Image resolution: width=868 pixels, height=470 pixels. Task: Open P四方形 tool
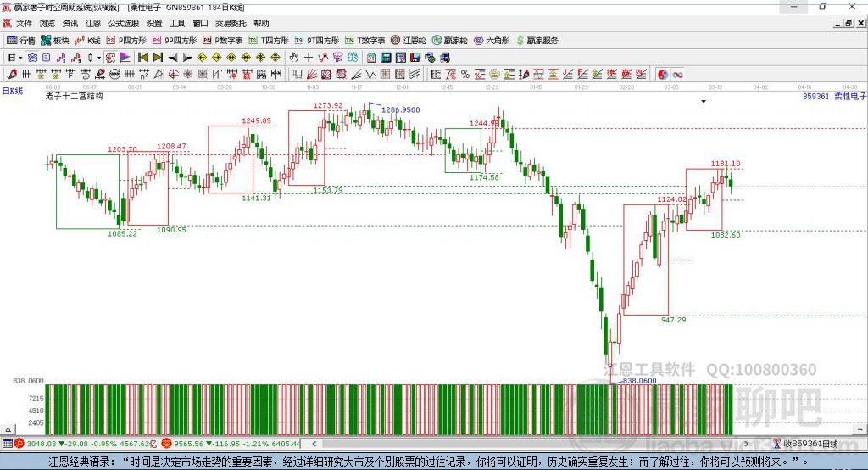126,41
